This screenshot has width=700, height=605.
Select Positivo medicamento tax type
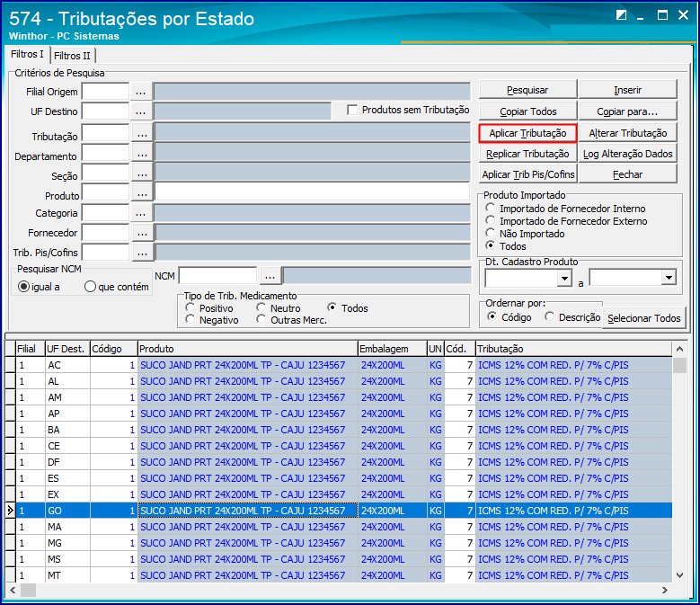tap(191, 307)
